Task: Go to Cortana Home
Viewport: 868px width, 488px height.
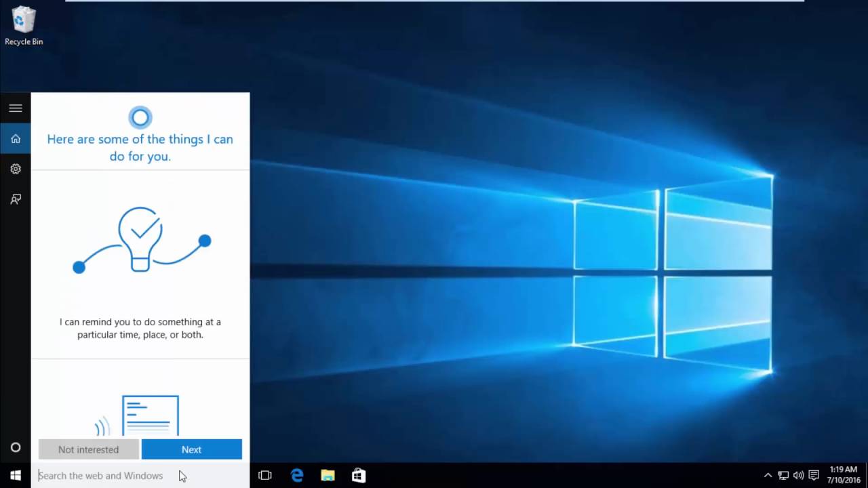Action: pyautogui.click(x=16, y=138)
